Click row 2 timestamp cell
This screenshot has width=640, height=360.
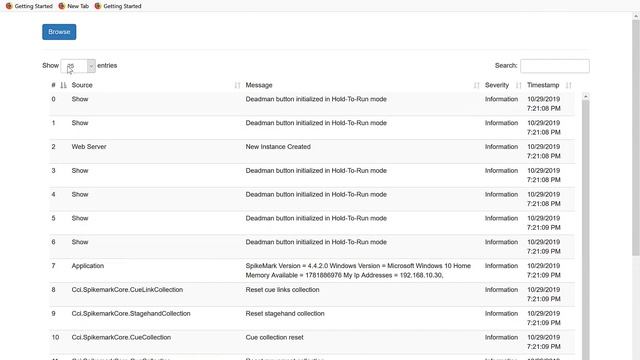click(x=544, y=151)
